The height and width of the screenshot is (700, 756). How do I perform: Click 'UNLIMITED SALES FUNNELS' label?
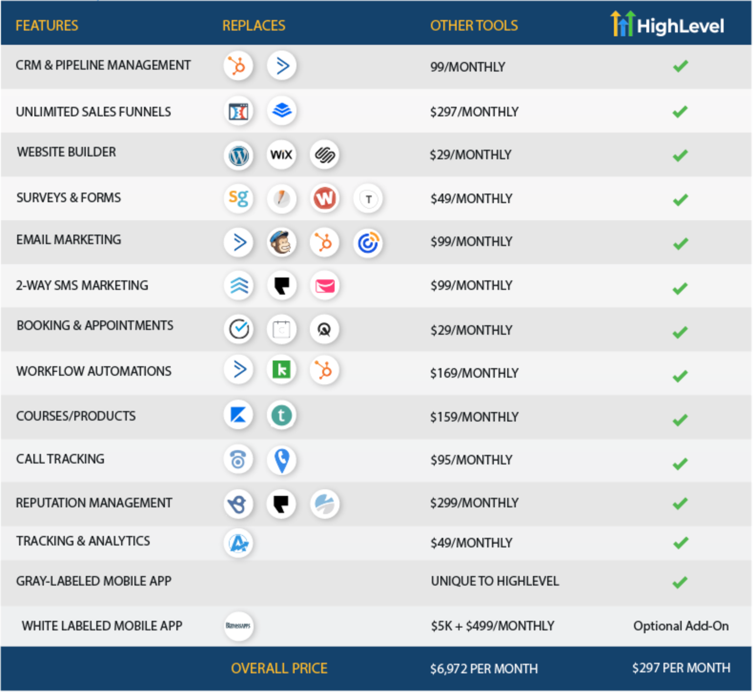tap(93, 112)
